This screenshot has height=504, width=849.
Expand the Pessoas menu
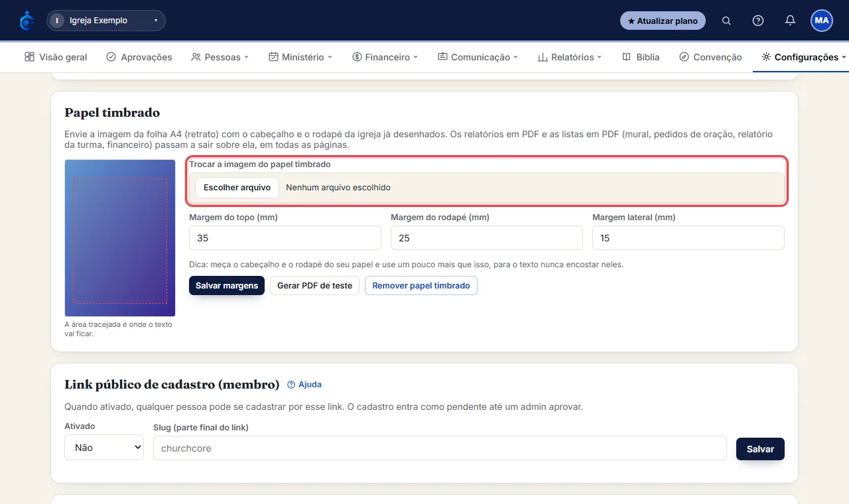pyautogui.click(x=220, y=57)
